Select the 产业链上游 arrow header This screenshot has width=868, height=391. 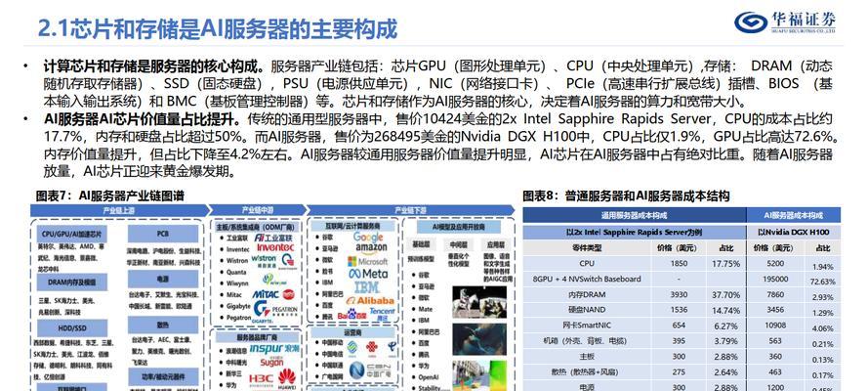coord(119,210)
